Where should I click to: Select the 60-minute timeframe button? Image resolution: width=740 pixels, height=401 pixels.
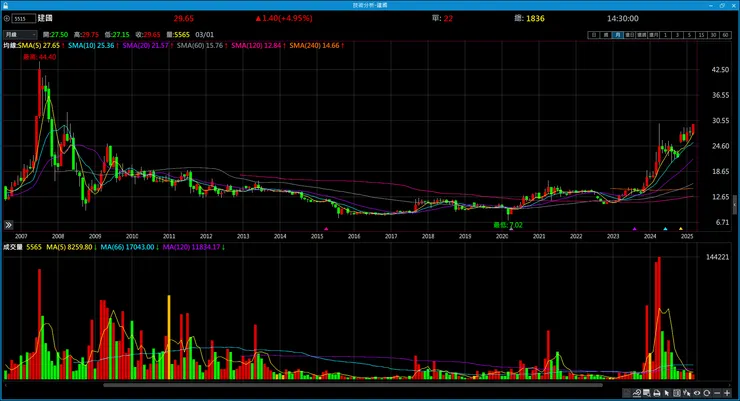click(725, 35)
